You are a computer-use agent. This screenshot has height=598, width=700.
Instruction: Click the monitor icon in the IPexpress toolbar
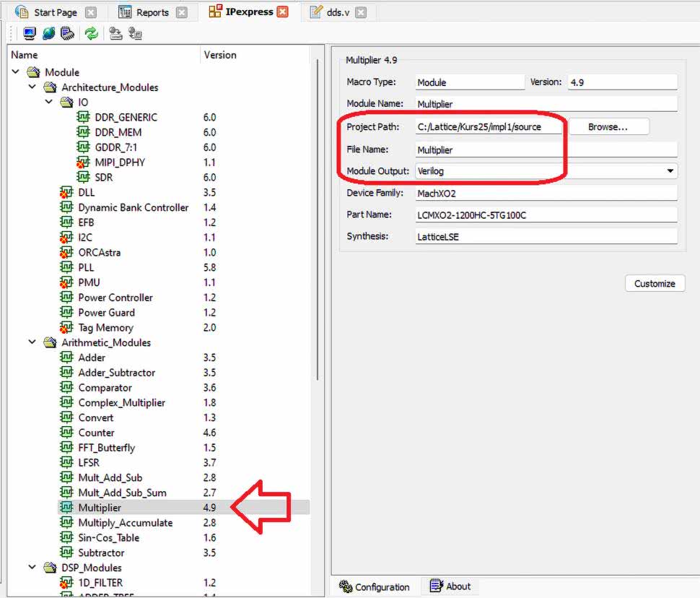tap(30, 33)
